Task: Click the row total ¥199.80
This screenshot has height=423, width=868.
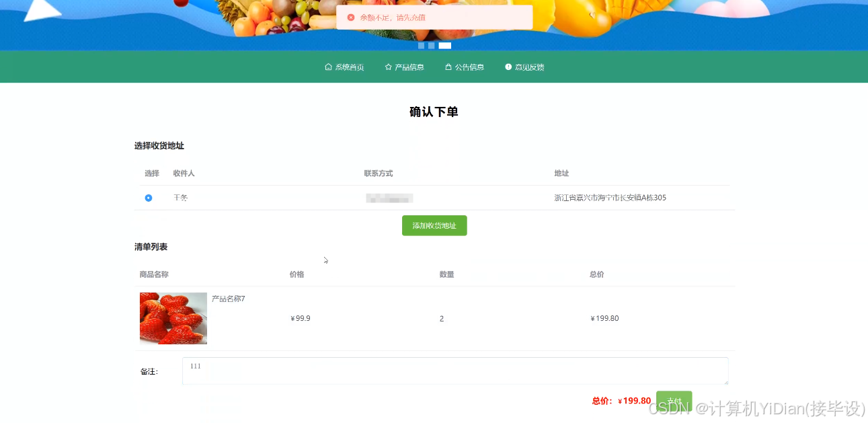Action: [604, 319]
